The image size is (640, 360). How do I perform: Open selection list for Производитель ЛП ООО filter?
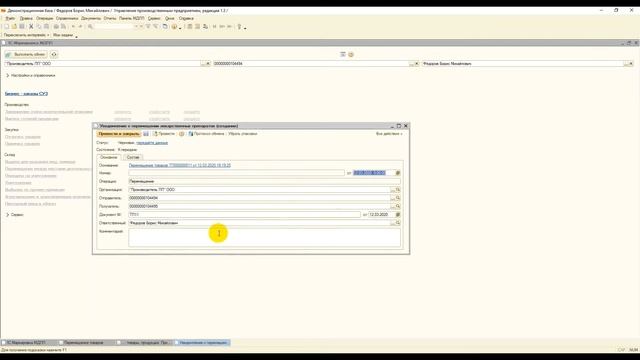pyautogui.click(x=203, y=64)
